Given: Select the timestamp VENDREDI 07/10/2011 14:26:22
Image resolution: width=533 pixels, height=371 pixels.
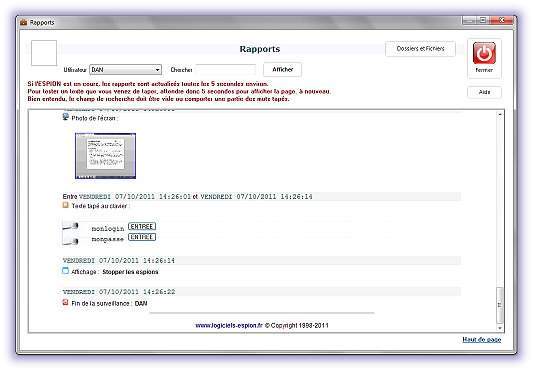Looking at the screenshot, I should coord(119,292).
